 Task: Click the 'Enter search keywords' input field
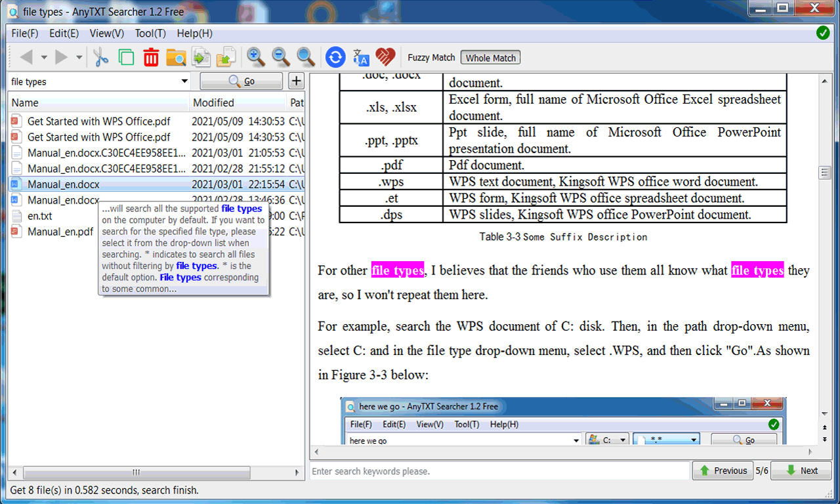pos(500,471)
